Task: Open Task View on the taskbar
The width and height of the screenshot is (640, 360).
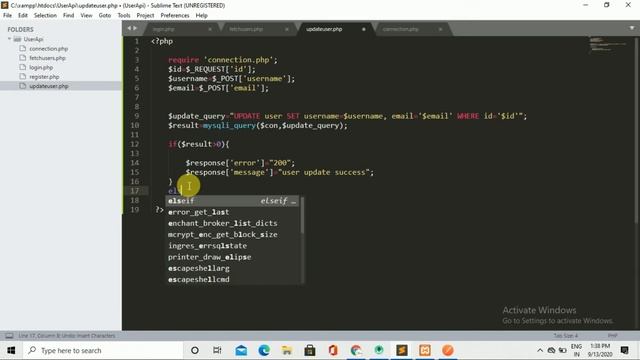Action: pyautogui.click(x=217, y=350)
